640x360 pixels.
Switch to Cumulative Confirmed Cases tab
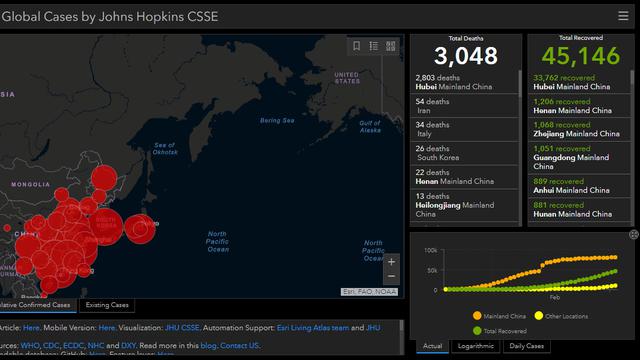38,305
